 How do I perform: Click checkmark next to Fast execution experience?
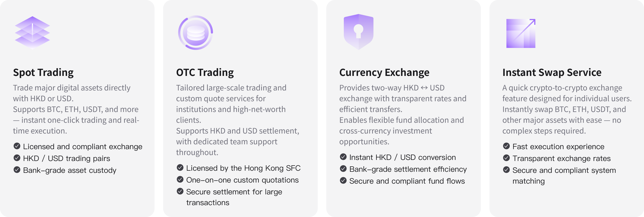point(506,146)
